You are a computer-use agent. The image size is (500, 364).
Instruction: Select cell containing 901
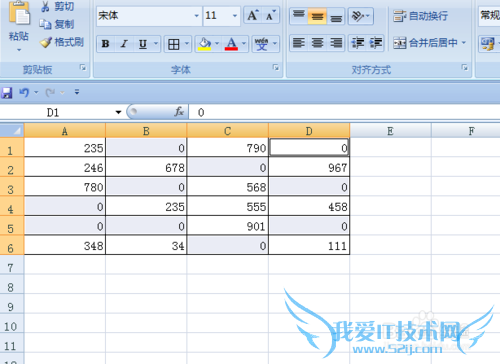click(x=228, y=226)
